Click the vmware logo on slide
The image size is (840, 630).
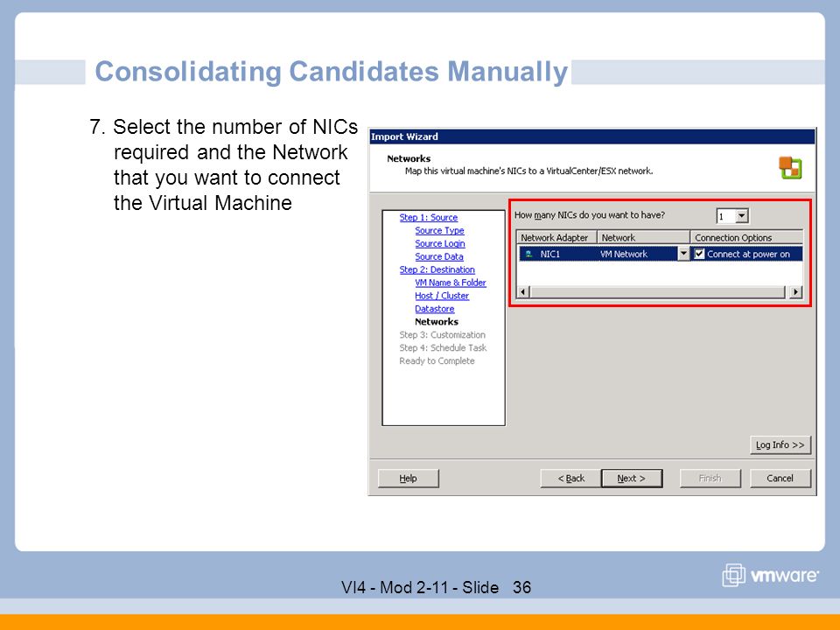(x=770, y=576)
